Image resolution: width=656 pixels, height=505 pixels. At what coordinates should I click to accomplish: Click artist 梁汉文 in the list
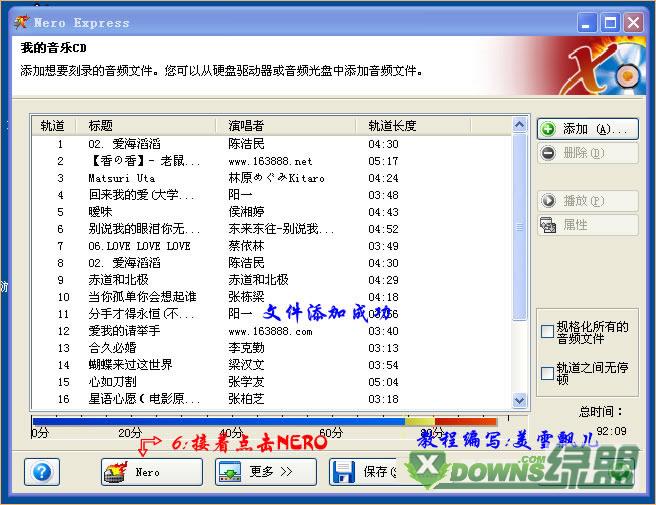pos(246,365)
